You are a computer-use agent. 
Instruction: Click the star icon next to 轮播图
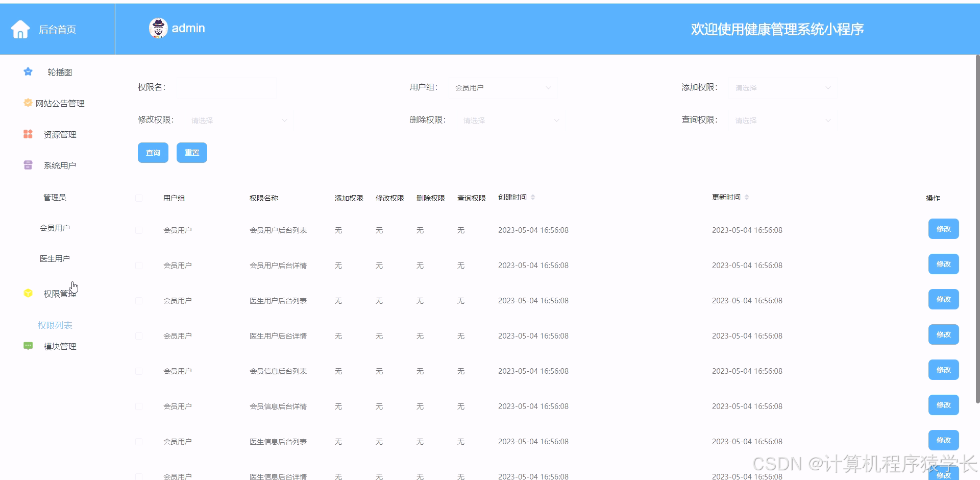28,72
